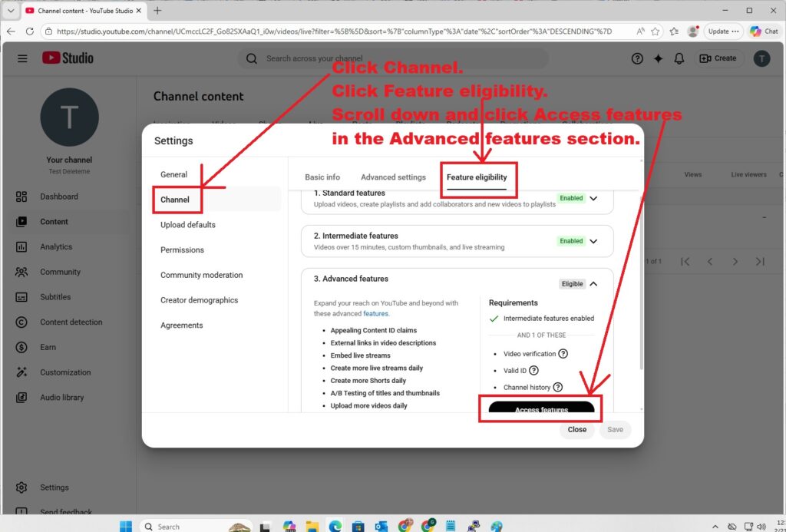Click the browser favorites star icon
This screenshot has height=532, width=786.
[x=655, y=31]
